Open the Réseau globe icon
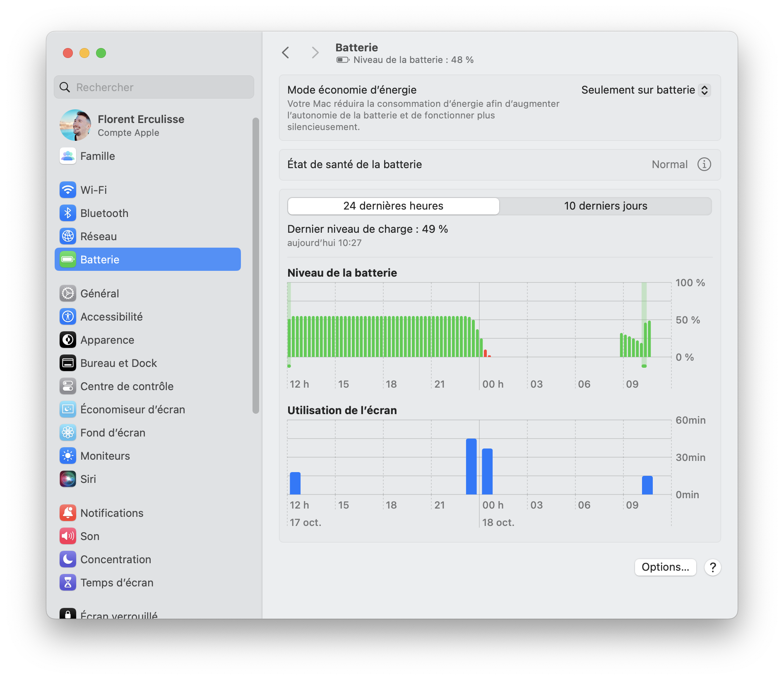Image resolution: width=784 pixels, height=680 pixels. click(68, 236)
